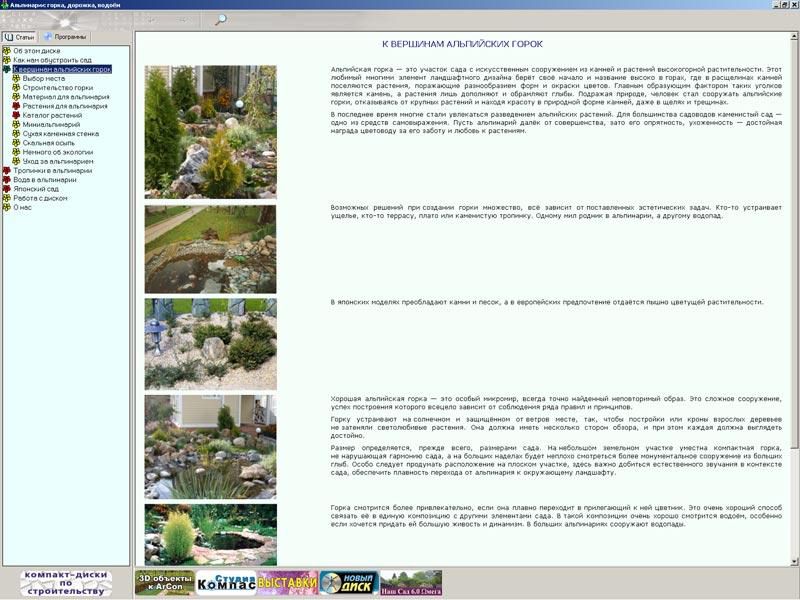Switch to the 'Программы' tab
This screenshot has height=600, width=800.
coord(64,37)
